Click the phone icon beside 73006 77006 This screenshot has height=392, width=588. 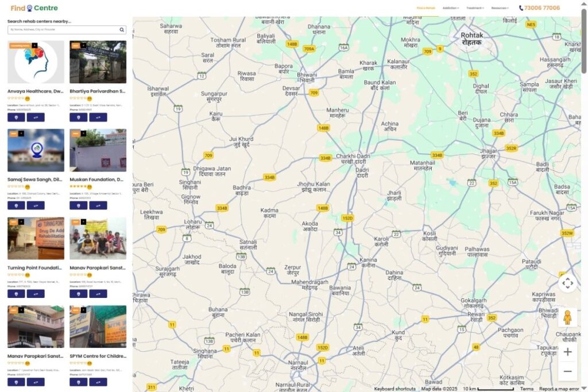[521, 7]
